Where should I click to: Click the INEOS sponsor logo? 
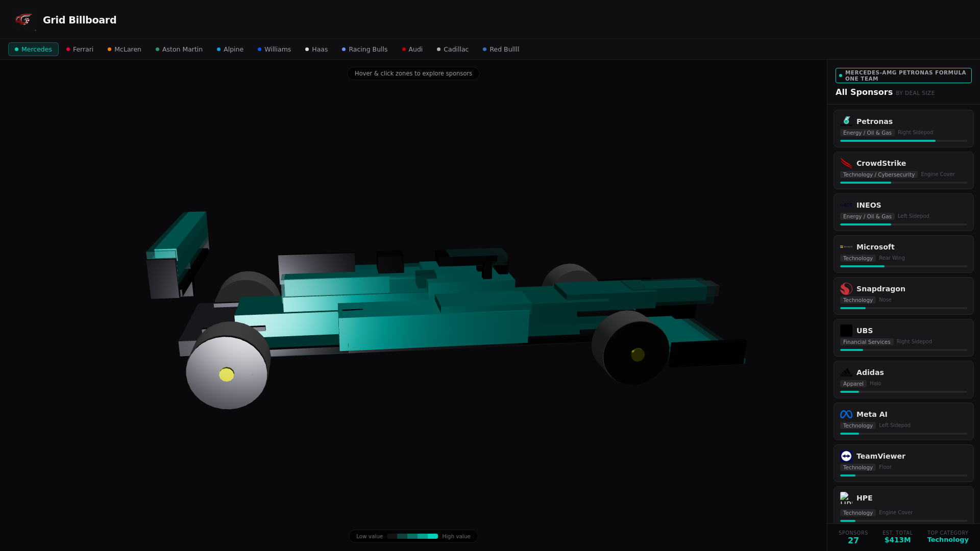point(846,205)
